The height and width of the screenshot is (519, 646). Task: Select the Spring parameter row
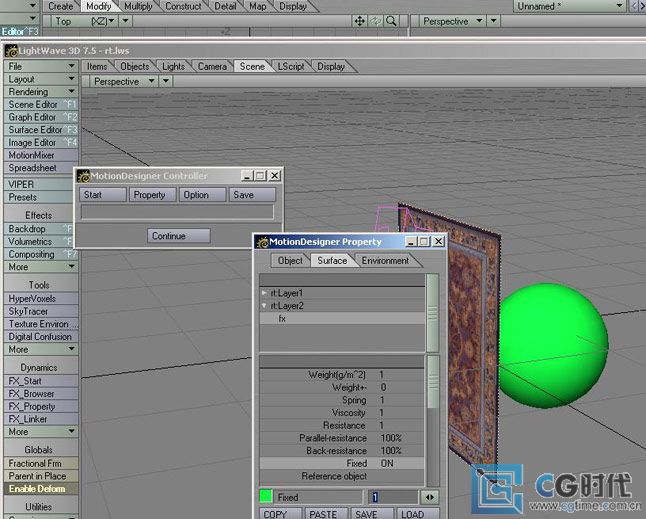click(x=342, y=400)
